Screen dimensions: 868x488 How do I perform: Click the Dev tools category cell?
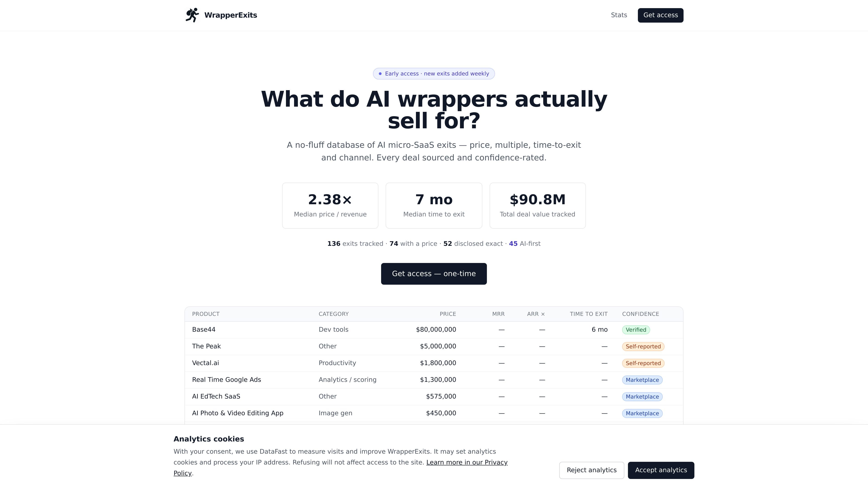pyautogui.click(x=333, y=330)
